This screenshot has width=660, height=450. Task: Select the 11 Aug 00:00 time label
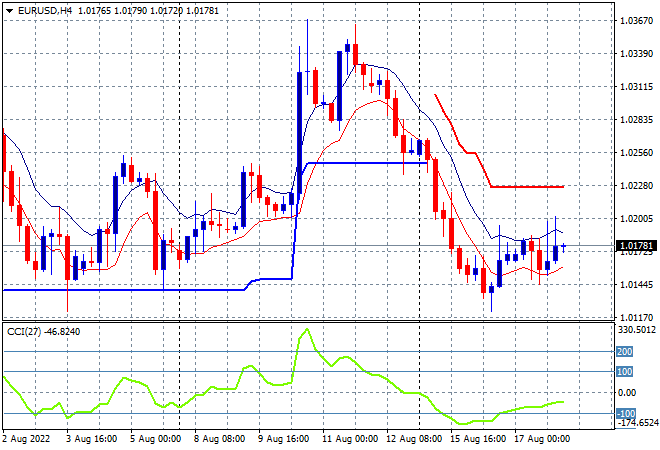click(x=350, y=439)
